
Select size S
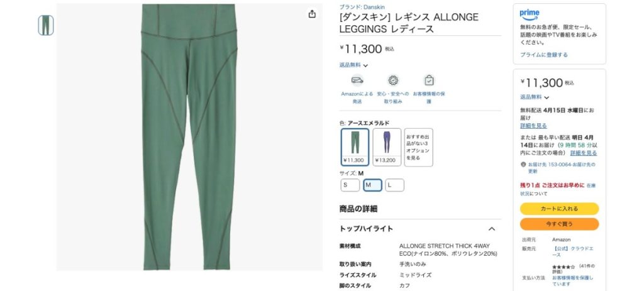click(x=350, y=185)
